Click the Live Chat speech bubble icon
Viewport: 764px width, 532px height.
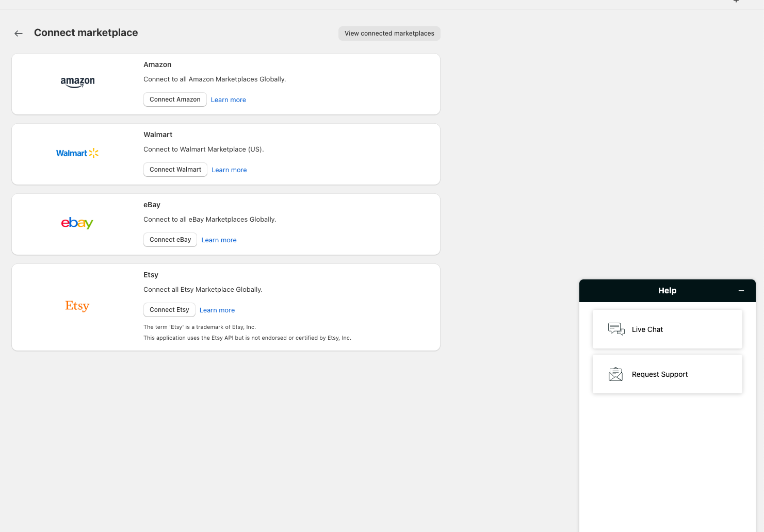pos(616,329)
